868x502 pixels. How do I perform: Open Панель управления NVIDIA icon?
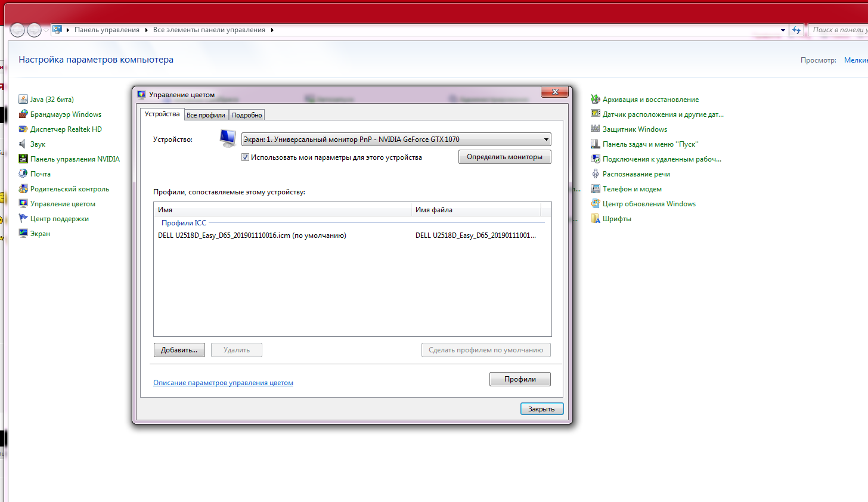(x=23, y=159)
